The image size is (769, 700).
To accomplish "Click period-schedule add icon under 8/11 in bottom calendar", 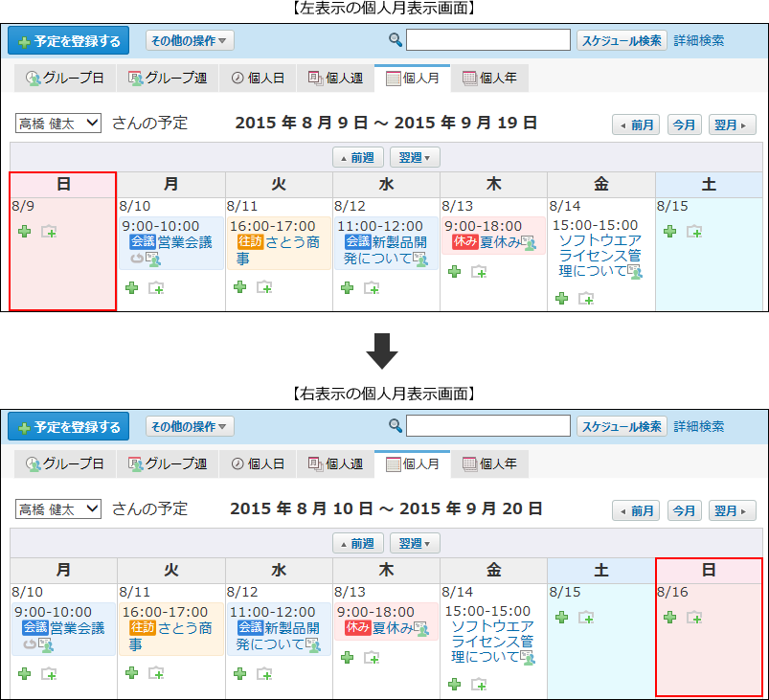I will [156, 673].
